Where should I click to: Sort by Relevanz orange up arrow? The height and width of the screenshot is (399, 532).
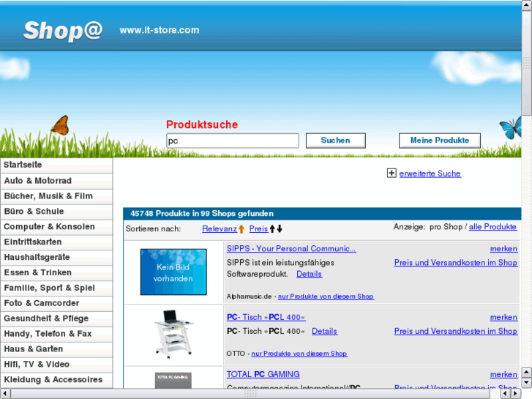pyautogui.click(x=241, y=229)
